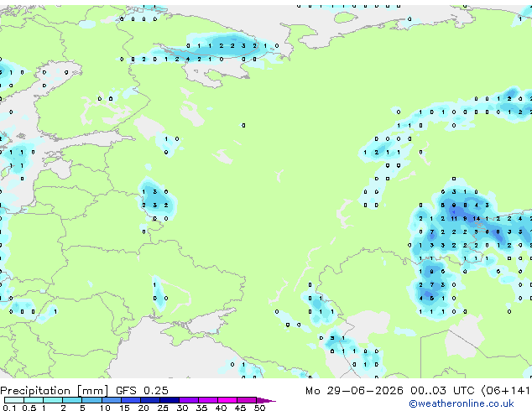Click the '14' precipitation value on map
Image resolution: width=532 pixels, height=411 pixels.
click(477, 219)
